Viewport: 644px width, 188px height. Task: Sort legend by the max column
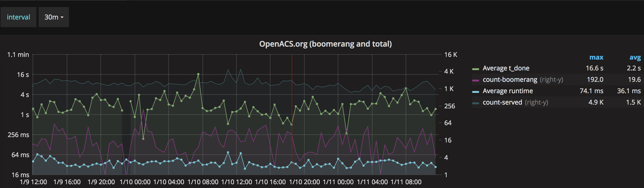point(596,57)
